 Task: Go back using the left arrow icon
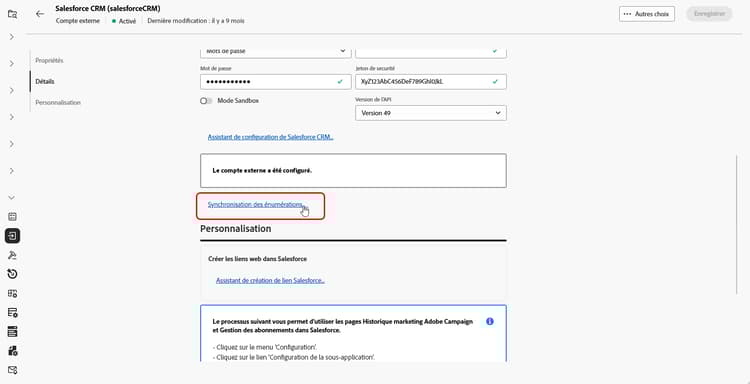click(40, 14)
